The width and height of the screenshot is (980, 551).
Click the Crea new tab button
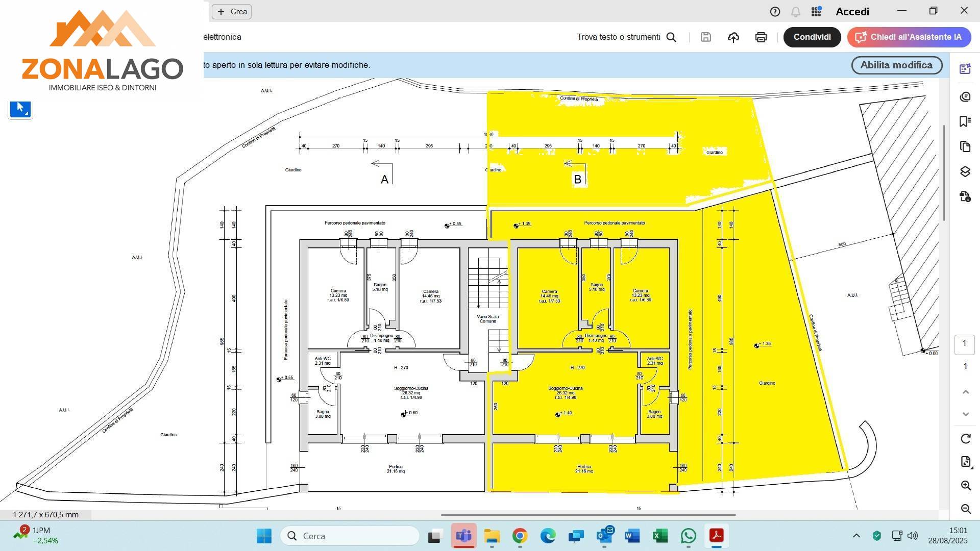coord(232,11)
